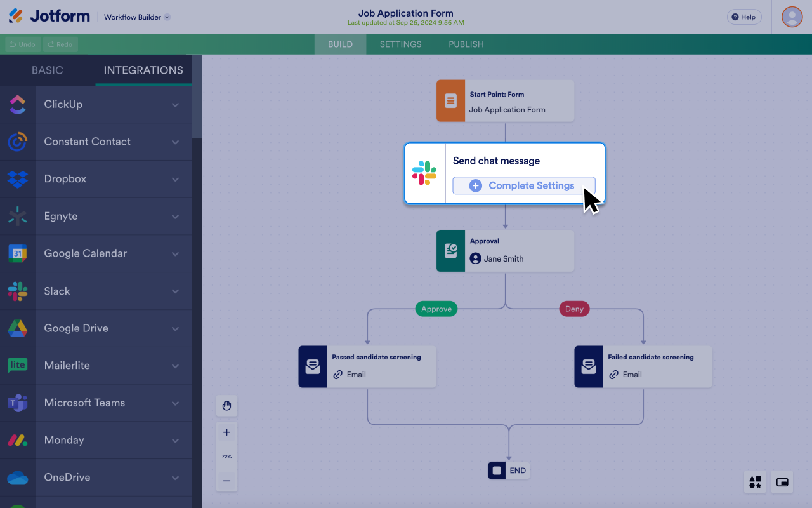Activate the hand pan tool
812x508 pixels.
click(226, 405)
